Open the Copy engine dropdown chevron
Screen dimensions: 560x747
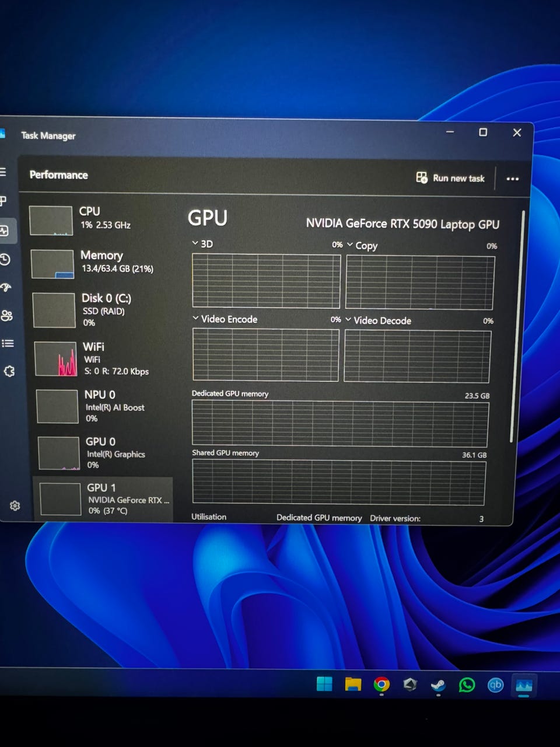[349, 245]
